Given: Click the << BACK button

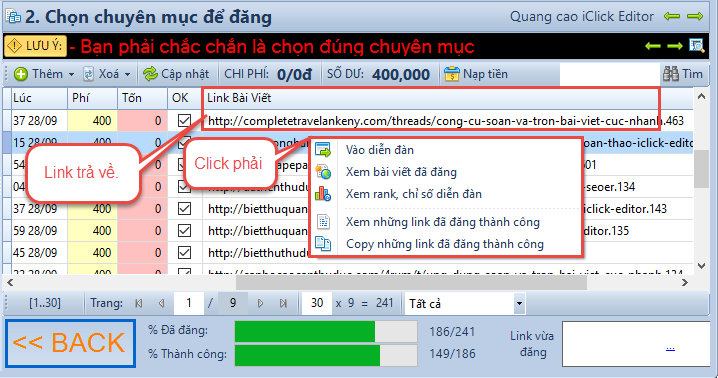Looking at the screenshot, I should point(70,343).
